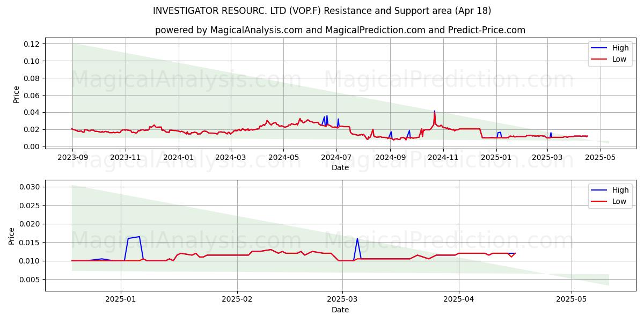This screenshot has height=322, width=644.
Task: Click the blue High peak after 2025-01 in bottom chart
Action: [139, 237]
